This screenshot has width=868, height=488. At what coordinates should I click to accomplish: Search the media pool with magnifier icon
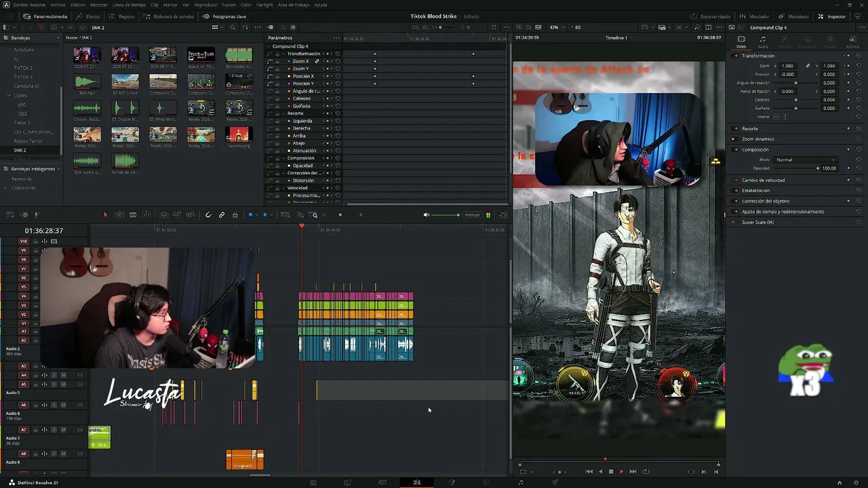tap(233, 28)
